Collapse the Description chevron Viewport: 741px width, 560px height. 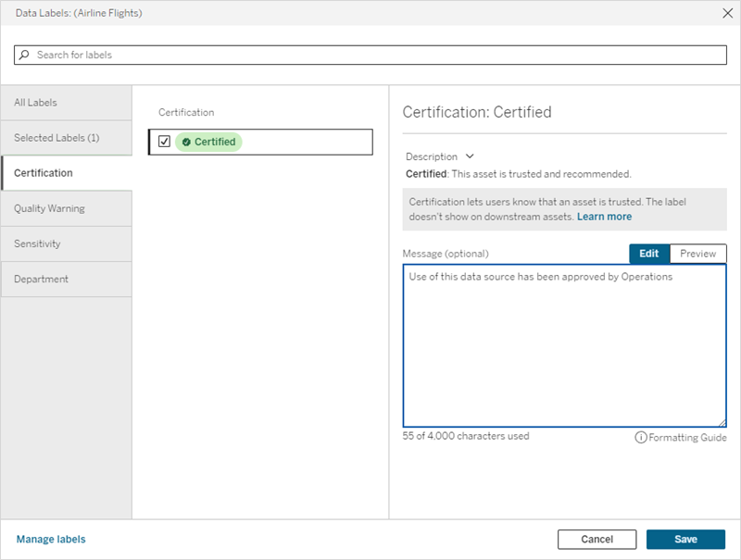(470, 156)
